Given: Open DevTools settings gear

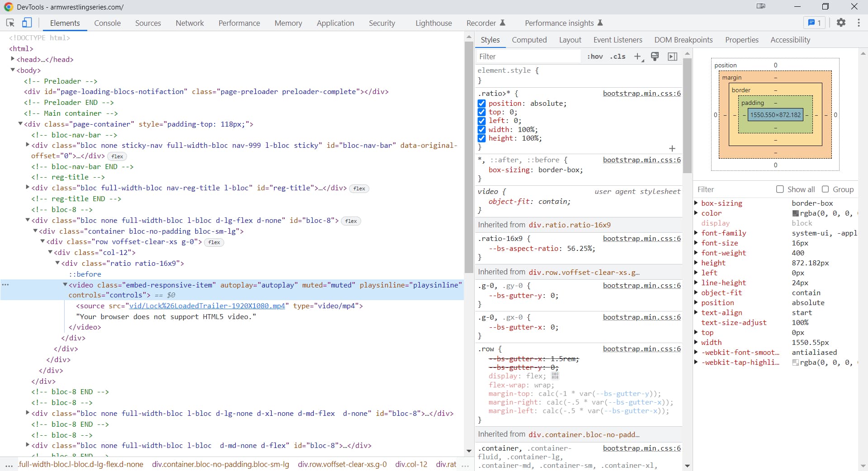Looking at the screenshot, I should (841, 23).
